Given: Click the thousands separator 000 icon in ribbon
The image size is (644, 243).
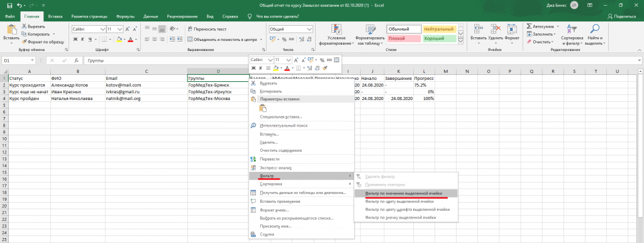Looking at the screenshot, I should [x=291, y=40].
